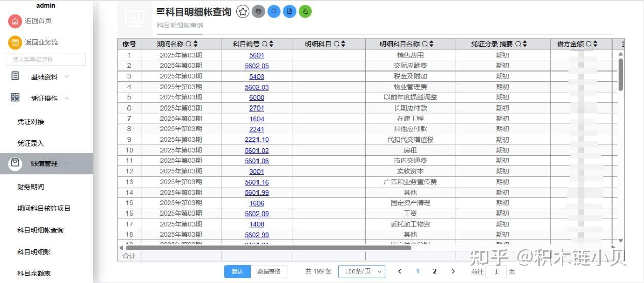Select 财务期间 from sidebar menu
644x283 pixels.
pos(30,187)
